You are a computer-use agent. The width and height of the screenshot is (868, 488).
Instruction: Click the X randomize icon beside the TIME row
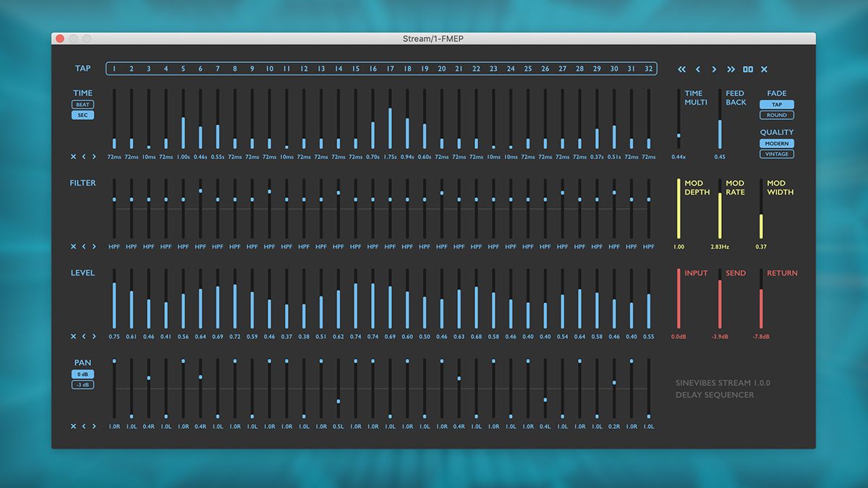click(72, 156)
